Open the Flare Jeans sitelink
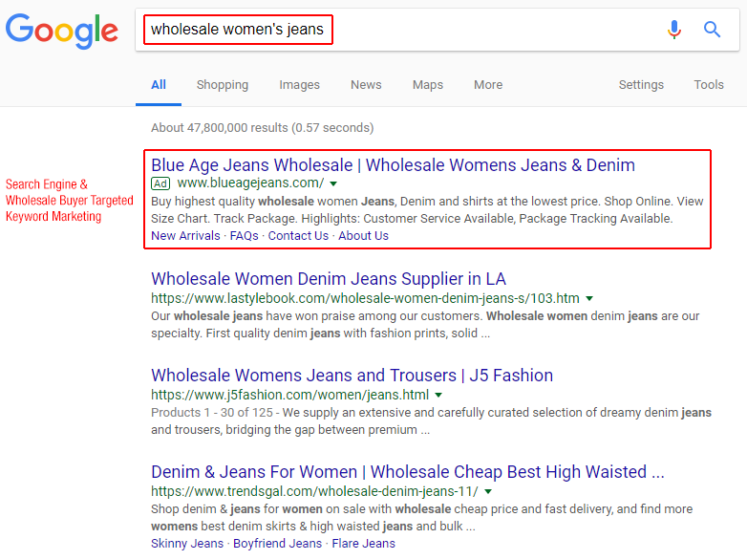Image resolution: width=747 pixels, height=560 pixels. pos(364,544)
